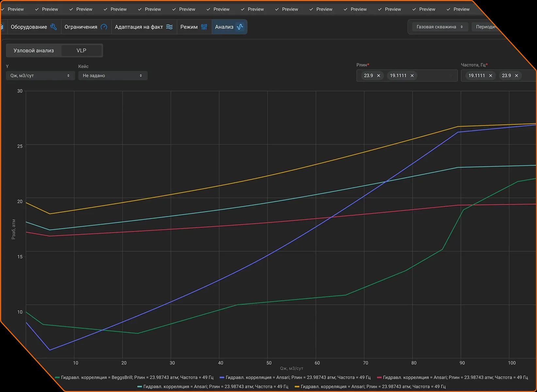Open the Газовая скважина dropdown

pyautogui.click(x=440, y=27)
